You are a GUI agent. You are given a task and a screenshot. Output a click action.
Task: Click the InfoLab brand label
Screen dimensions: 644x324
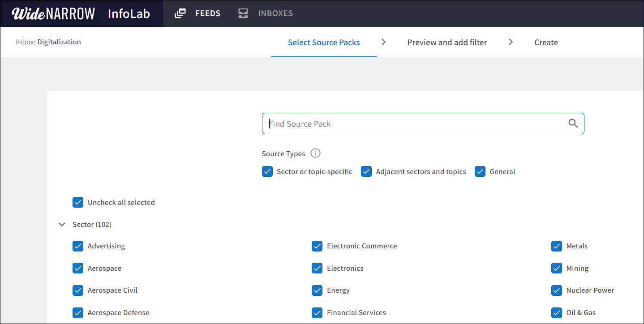pos(129,13)
